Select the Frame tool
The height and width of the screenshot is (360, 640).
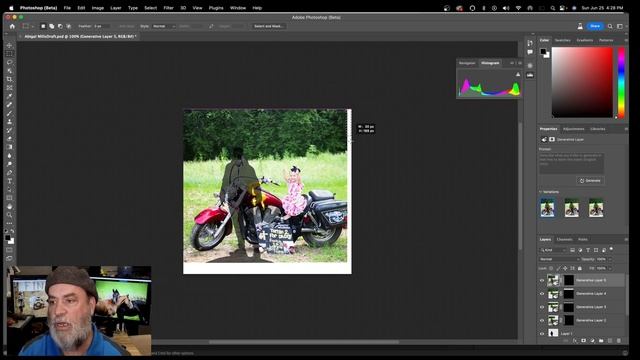tap(9, 88)
